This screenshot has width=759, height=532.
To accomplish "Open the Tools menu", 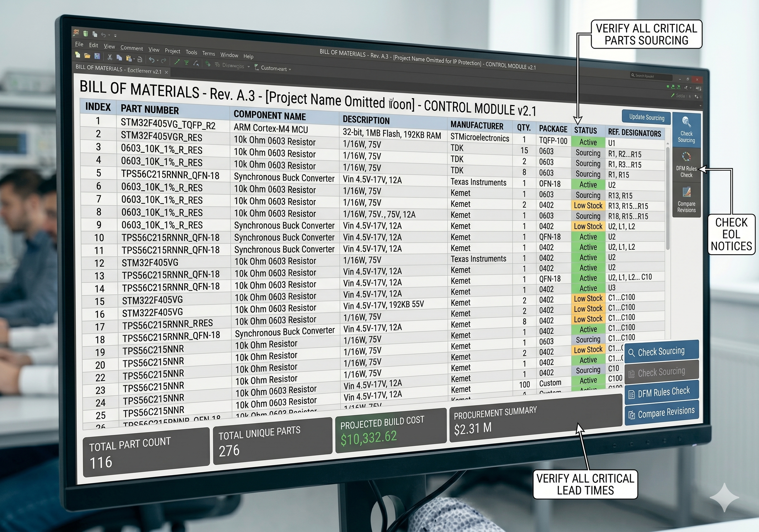I will [191, 52].
